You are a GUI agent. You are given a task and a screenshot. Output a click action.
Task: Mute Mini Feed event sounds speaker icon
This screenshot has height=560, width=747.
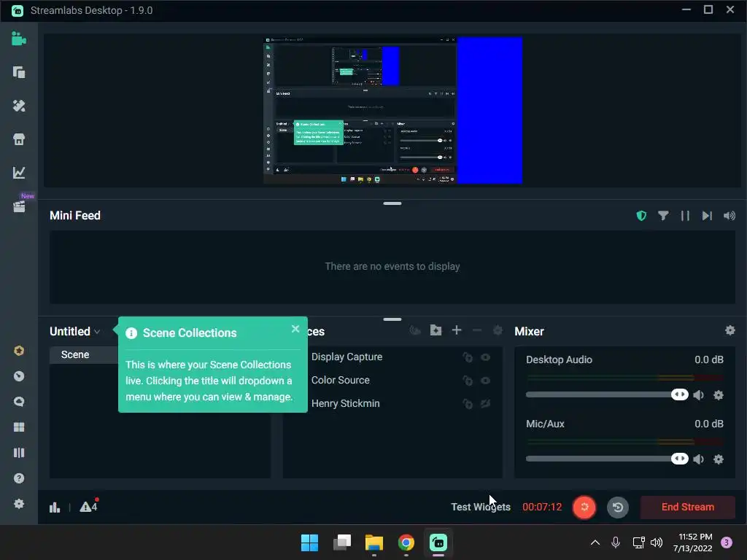pos(729,216)
